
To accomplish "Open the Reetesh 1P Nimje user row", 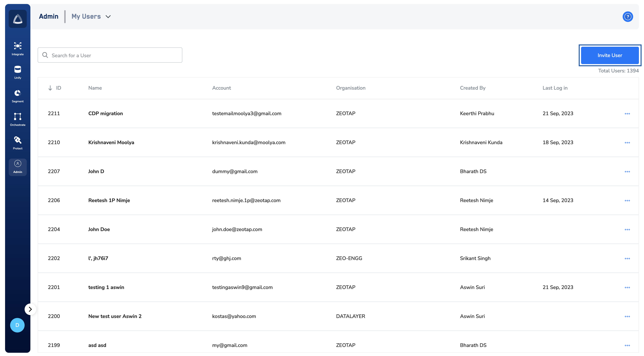I will pyautogui.click(x=109, y=200).
